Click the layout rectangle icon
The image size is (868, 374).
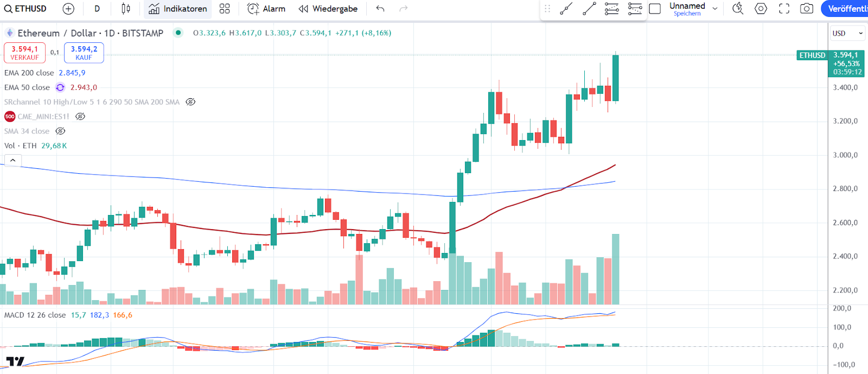(655, 9)
